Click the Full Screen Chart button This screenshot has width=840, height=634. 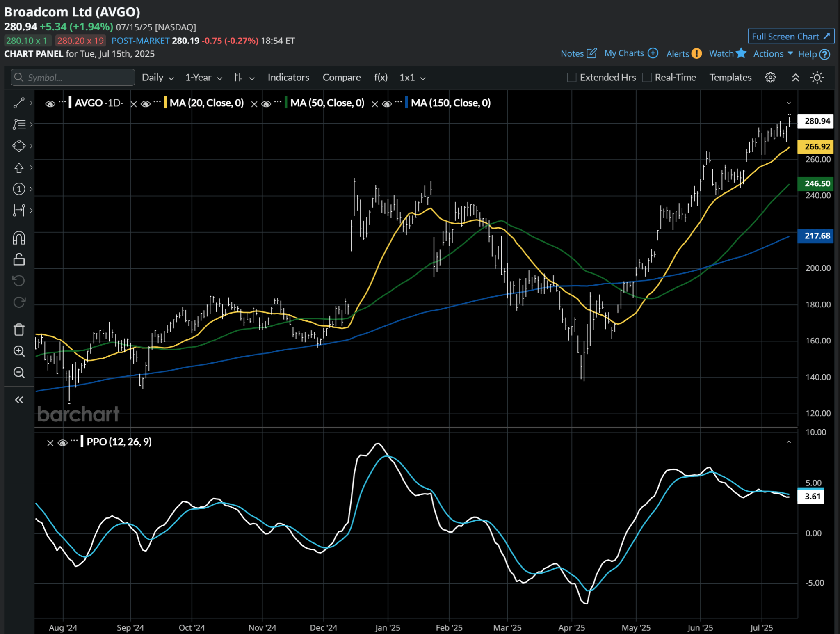tap(791, 37)
